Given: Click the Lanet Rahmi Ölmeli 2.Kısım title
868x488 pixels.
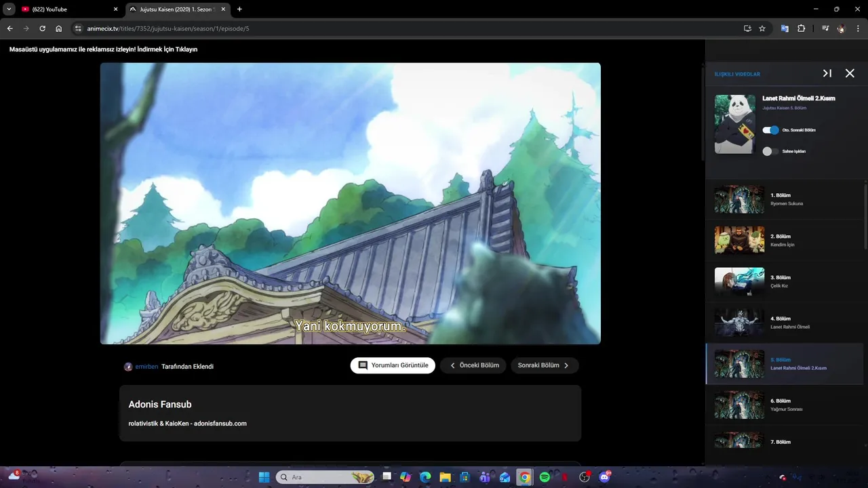Looking at the screenshot, I should point(799,98).
